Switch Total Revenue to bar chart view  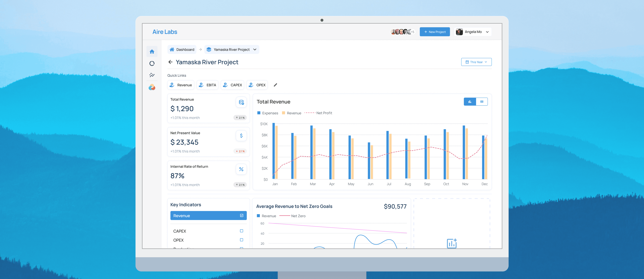470,102
